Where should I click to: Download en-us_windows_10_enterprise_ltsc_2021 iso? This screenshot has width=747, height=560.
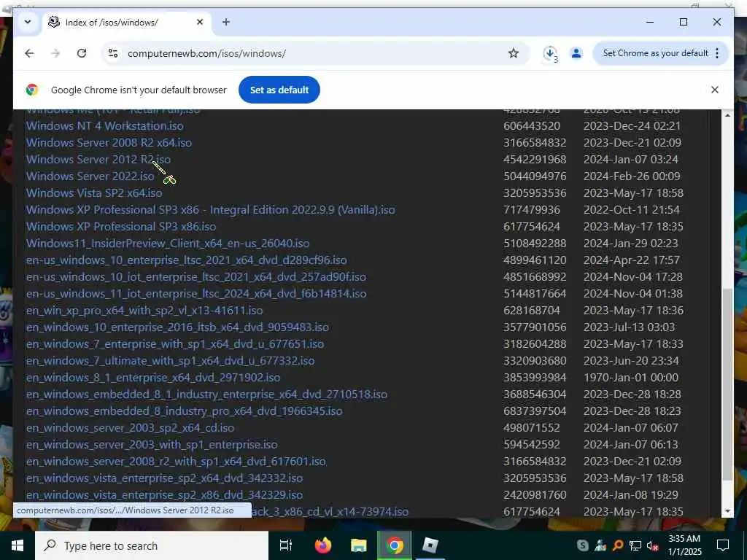tap(186, 260)
